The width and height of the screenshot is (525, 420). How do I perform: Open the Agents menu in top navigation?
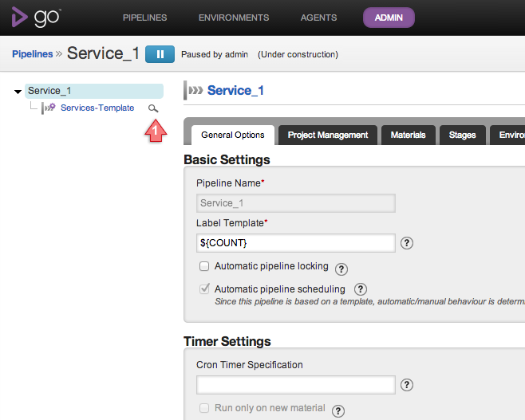[x=317, y=18]
